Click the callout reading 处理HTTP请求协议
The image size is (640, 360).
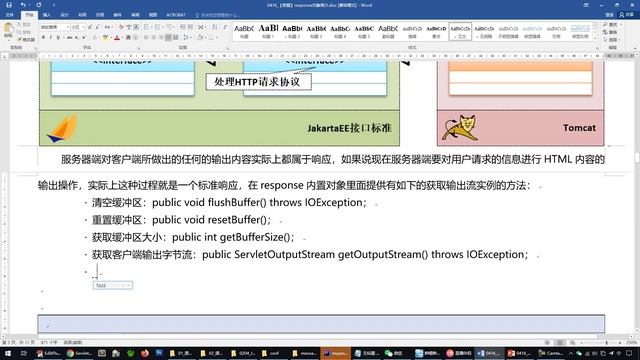(258, 82)
